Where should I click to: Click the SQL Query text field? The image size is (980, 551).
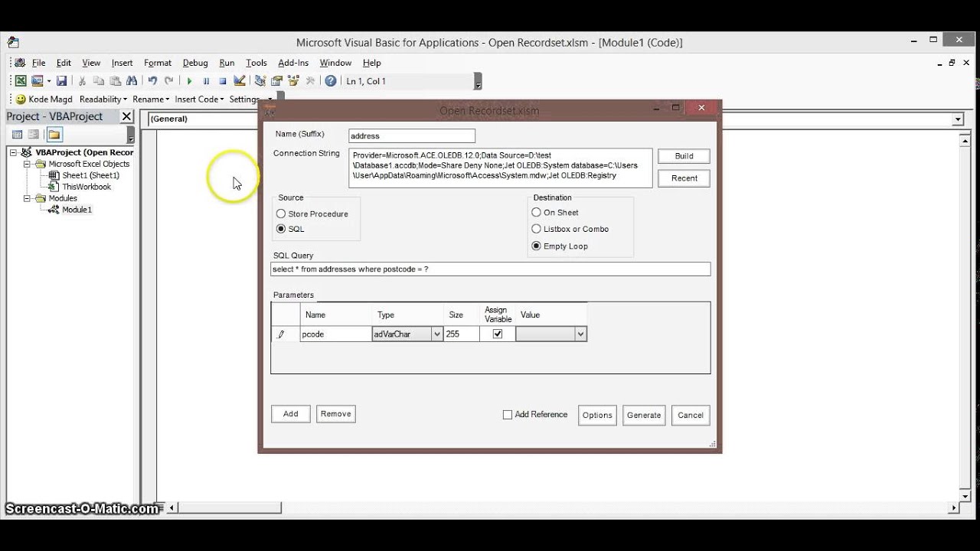coord(491,269)
